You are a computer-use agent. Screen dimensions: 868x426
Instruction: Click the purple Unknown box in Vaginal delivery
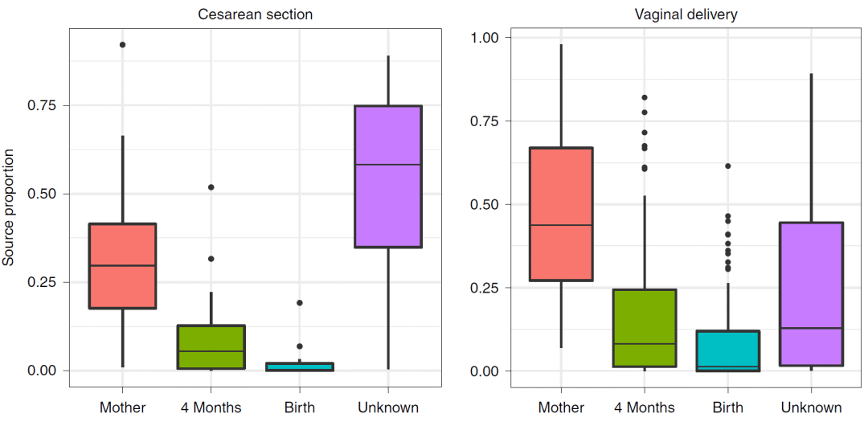tap(811, 294)
